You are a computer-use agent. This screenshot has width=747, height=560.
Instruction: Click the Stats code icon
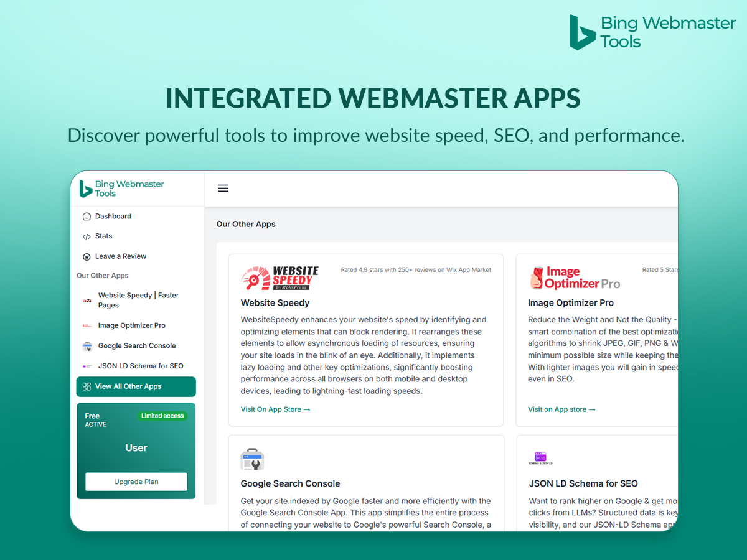click(x=87, y=236)
